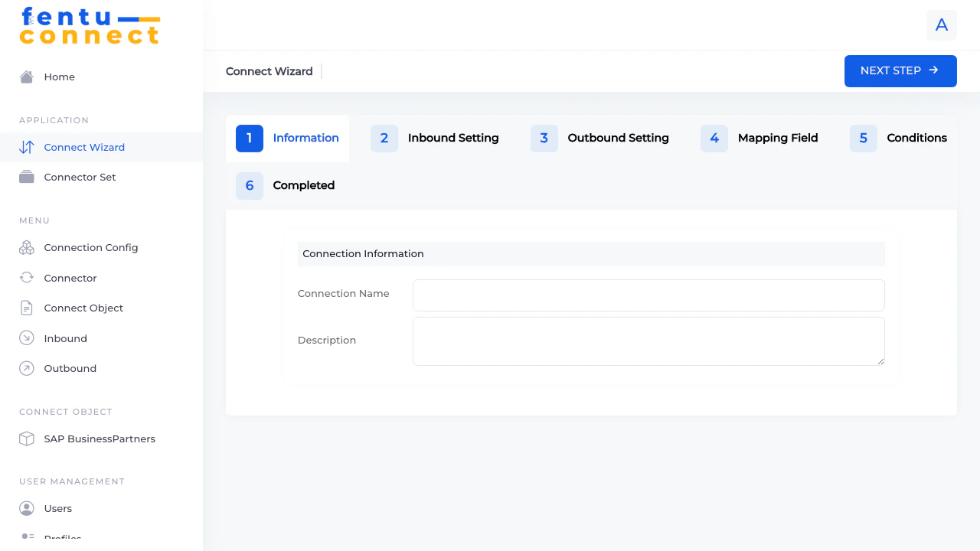The width and height of the screenshot is (980, 551).
Task: Focus the Connection Name input field
Action: point(648,295)
